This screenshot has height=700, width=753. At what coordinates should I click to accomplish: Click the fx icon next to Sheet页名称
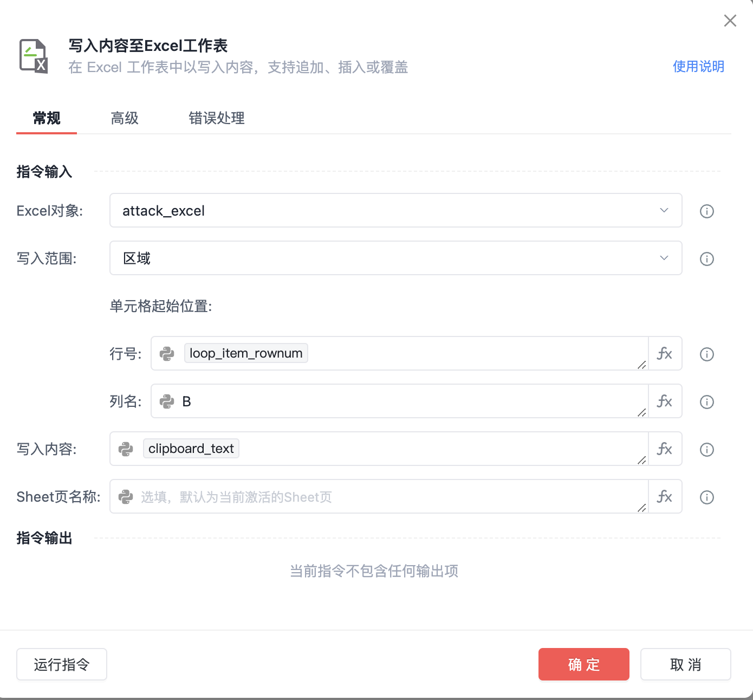[x=665, y=496]
